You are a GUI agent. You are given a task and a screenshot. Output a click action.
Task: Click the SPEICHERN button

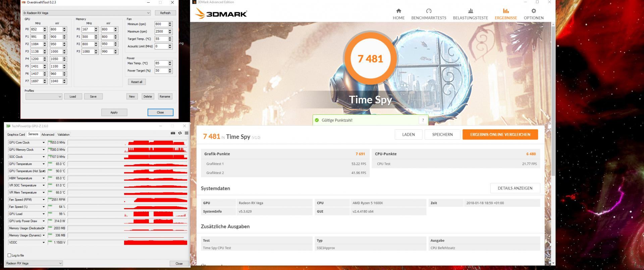pos(442,134)
